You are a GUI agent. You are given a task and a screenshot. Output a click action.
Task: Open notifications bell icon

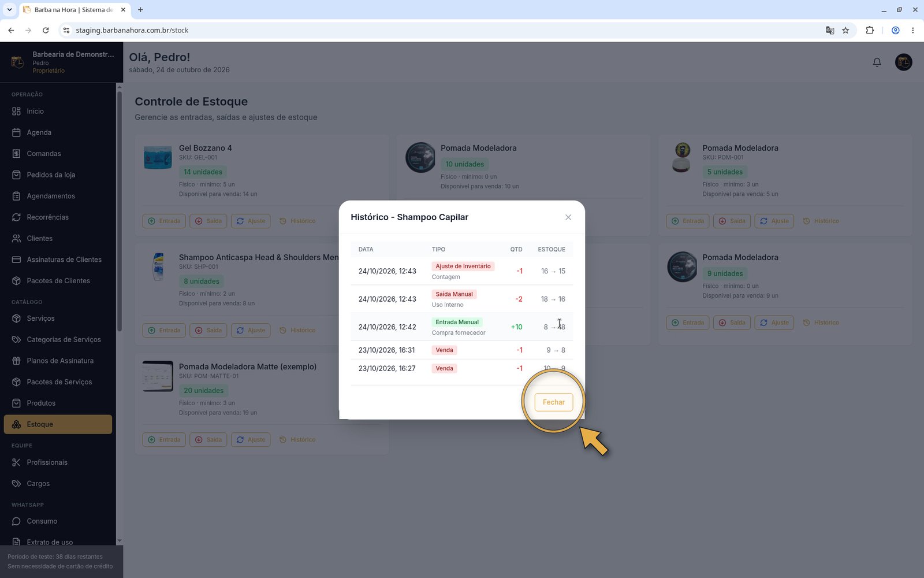click(x=877, y=62)
